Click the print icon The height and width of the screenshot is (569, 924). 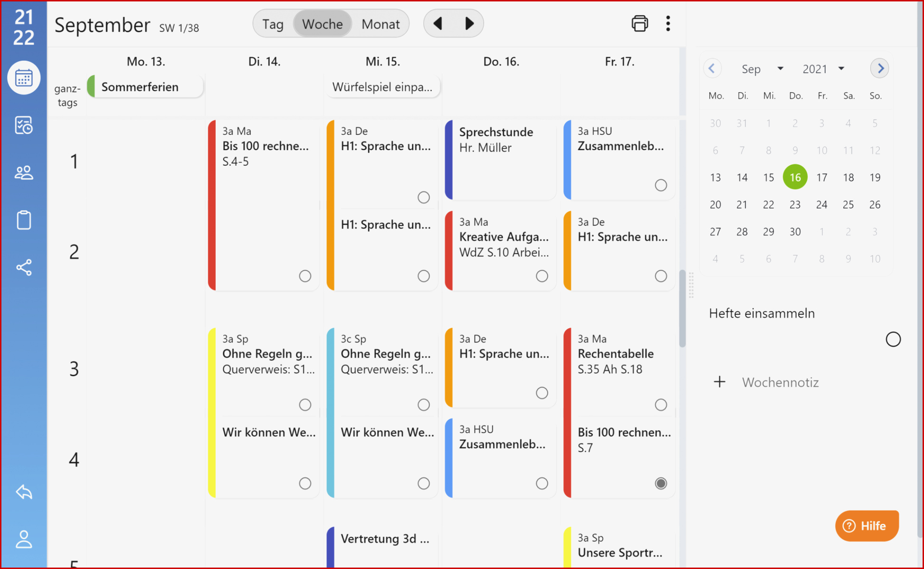(639, 23)
